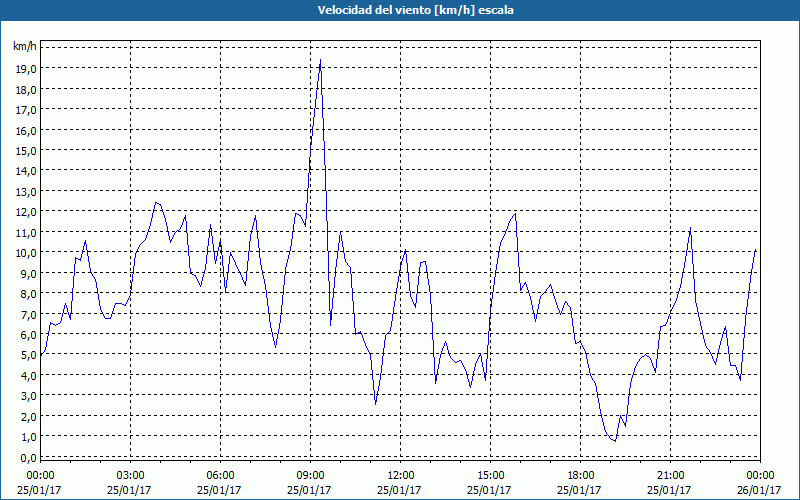The height and width of the screenshot is (500, 800).
Task: Click the 06:00 time label
Action: tap(220, 476)
